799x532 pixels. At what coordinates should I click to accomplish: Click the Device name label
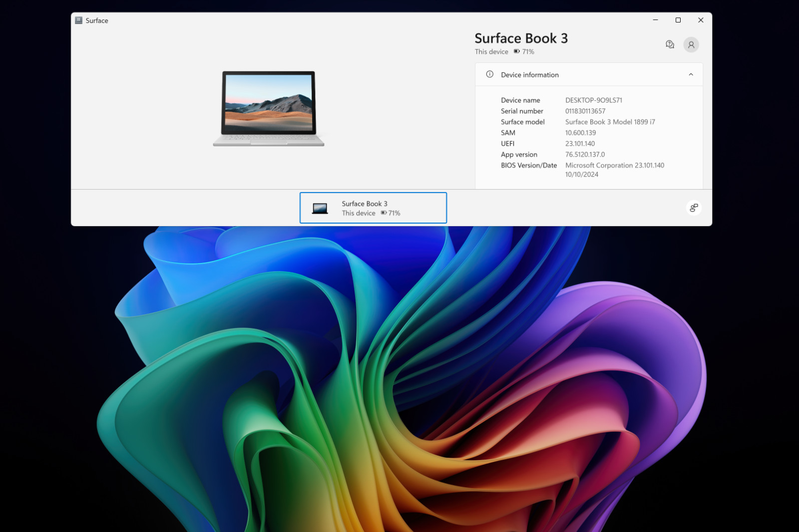click(x=520, y=100)
